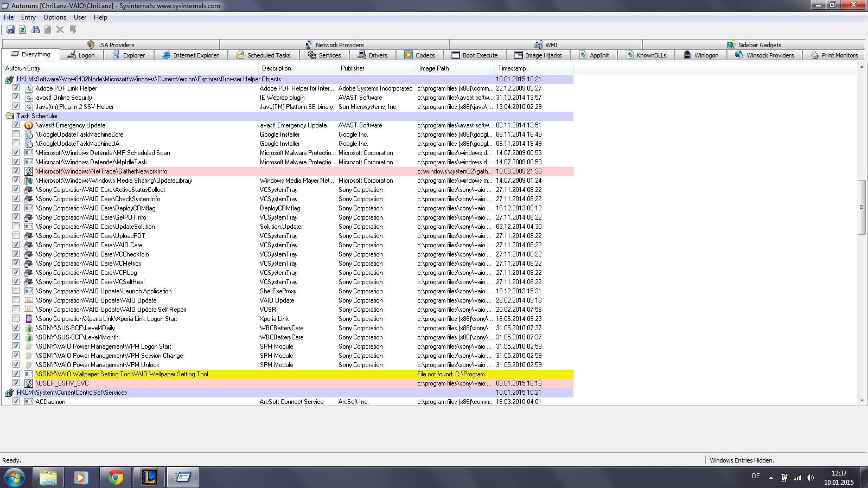Click the VPM Logon Start row icon

click(x=29, y=346)
